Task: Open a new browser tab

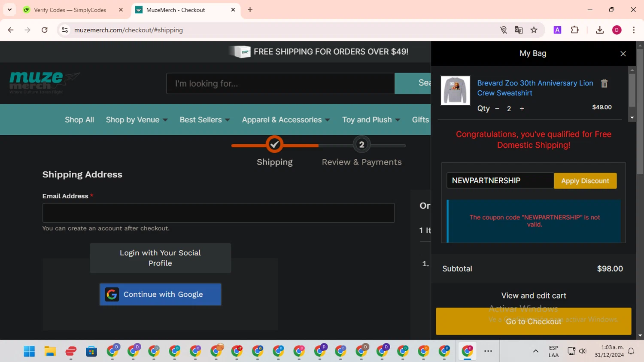Action: click(250, 10)
